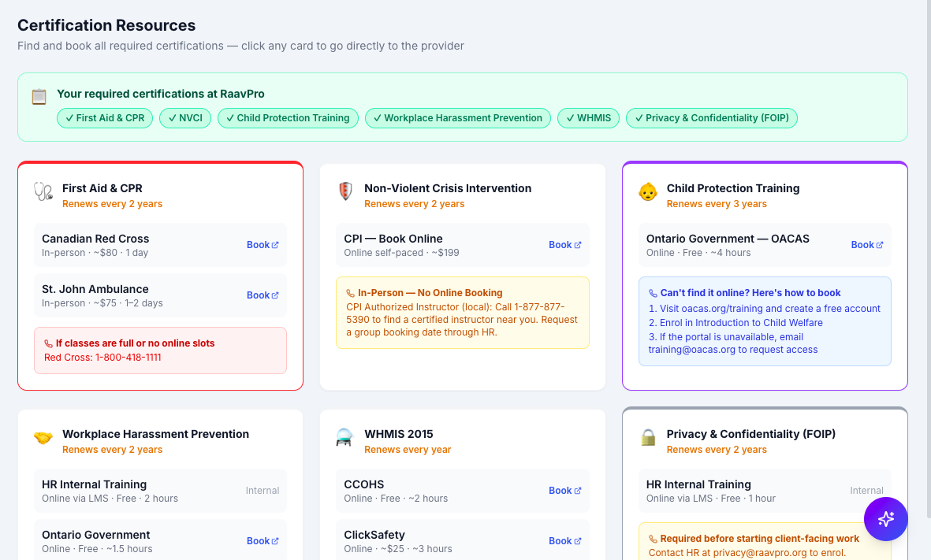Click the privacy@raavpro.org contact HR line

[x=747, y=553]
